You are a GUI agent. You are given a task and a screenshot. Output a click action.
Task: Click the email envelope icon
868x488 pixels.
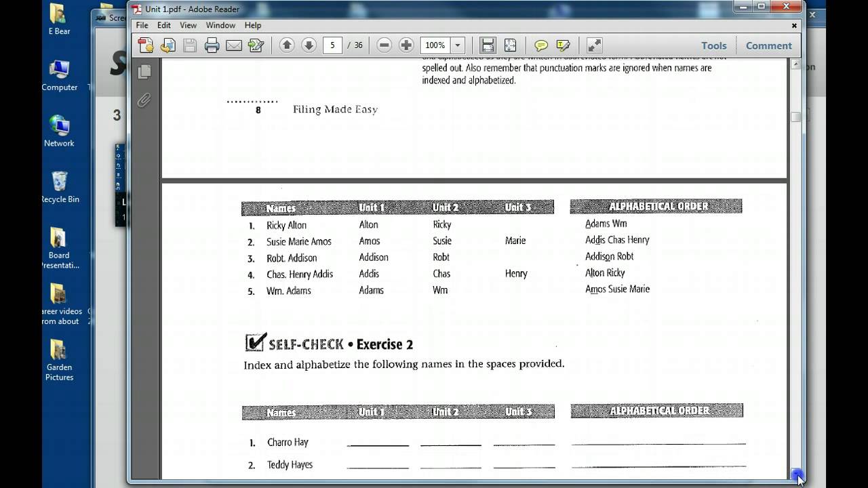click(234, 45)
